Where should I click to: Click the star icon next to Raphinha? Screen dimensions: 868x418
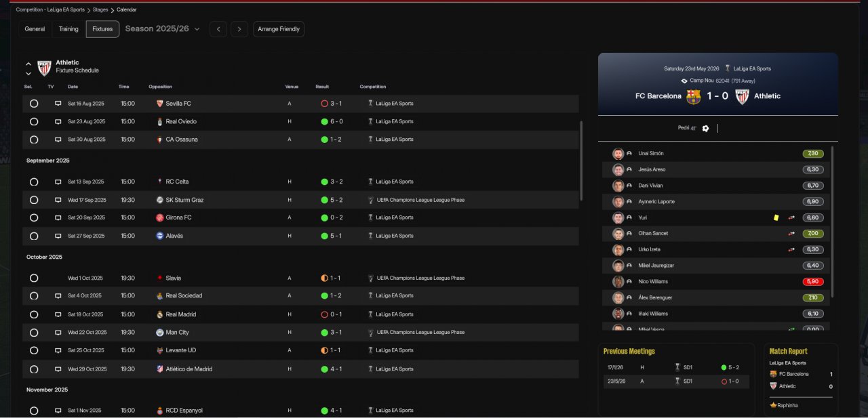[x=773, y=405]
